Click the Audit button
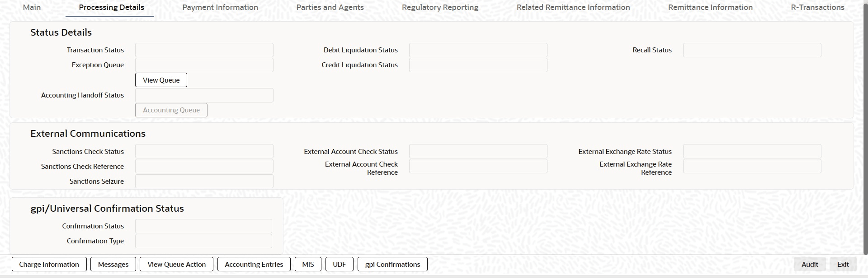Image resolution: width=868 pixels, height=279 pixels. [810, 264]
